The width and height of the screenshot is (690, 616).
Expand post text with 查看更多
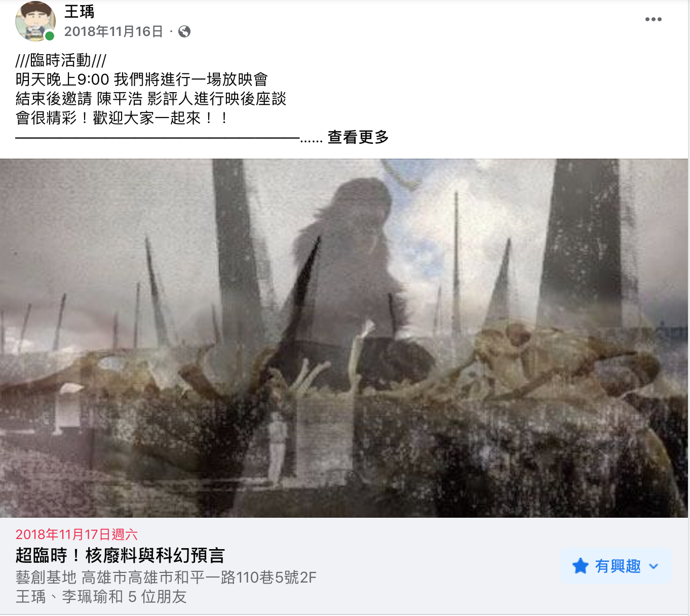358,137
